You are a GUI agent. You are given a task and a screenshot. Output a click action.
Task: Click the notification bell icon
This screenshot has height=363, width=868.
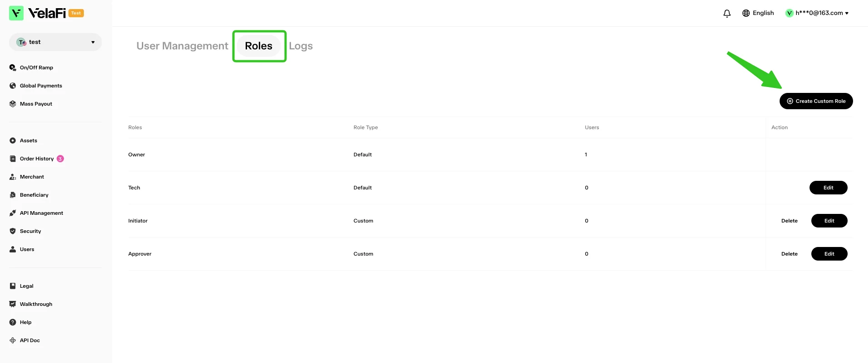tap(727, 13)
